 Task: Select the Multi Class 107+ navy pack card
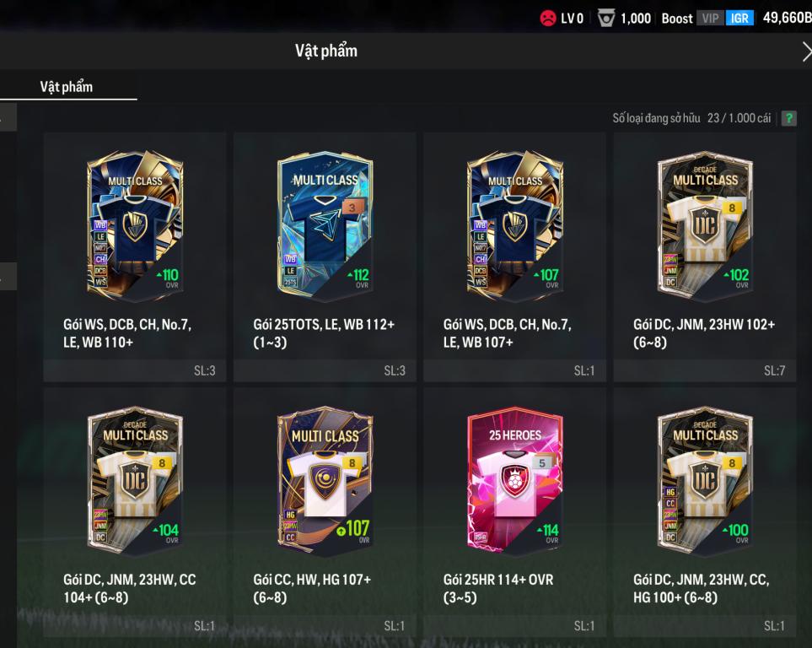point(514,257)
